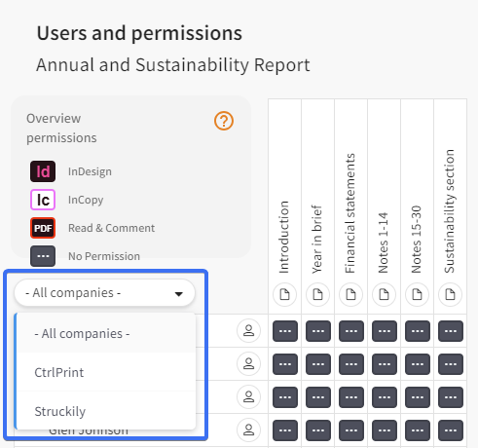Click the document icon under Year in brief
Viewport: 478px width, 448px height.
coord(317,295)
